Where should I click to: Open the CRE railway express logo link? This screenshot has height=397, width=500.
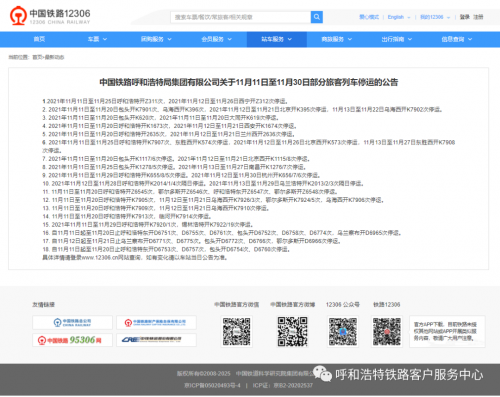tap(156, 340)
